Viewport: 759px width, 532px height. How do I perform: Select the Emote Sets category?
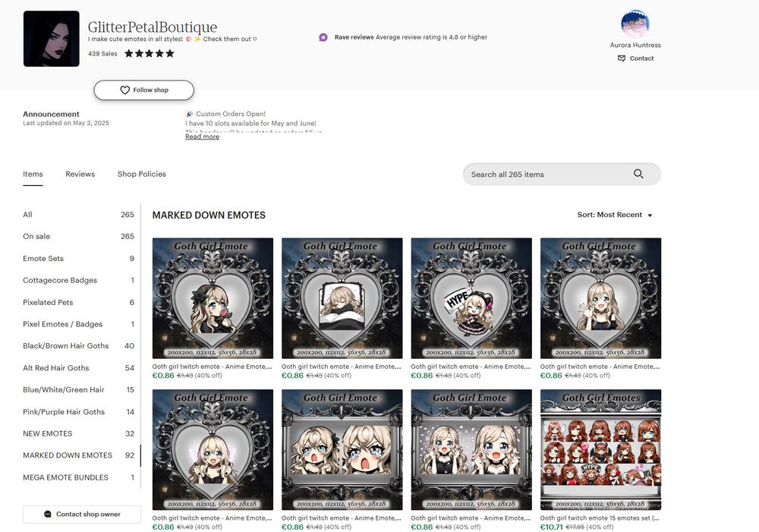click(x=78, y=259)
